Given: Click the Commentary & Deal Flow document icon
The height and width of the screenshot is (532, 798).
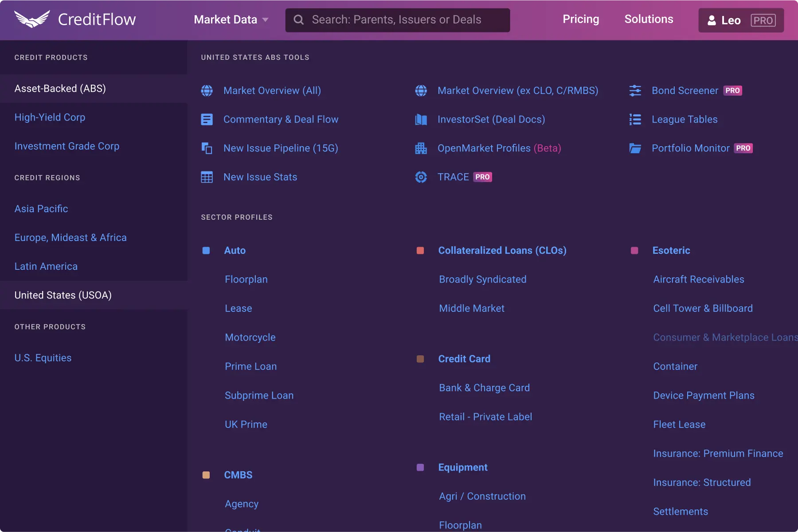Looking at the screenshot, I should (207, 119).
